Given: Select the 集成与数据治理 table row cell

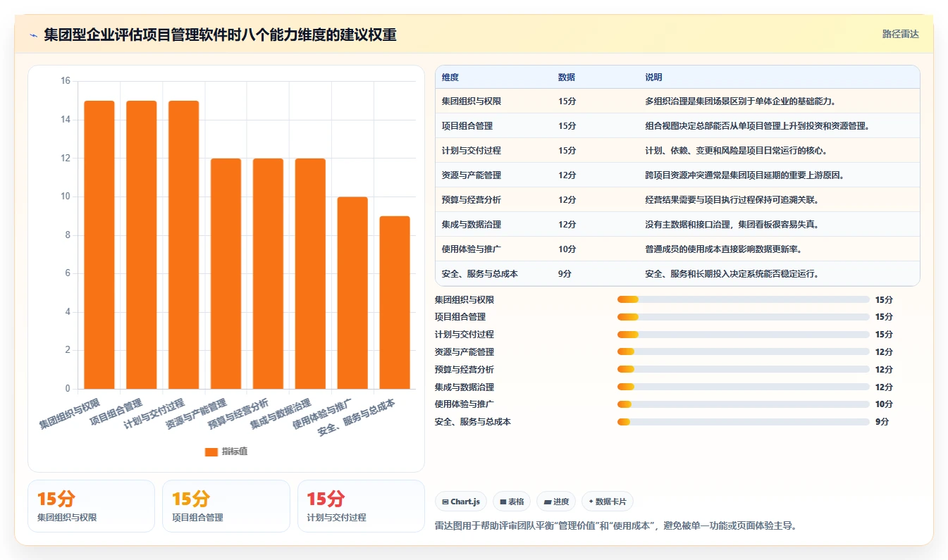Looking at the screenshot, I should tap(472, 225).
